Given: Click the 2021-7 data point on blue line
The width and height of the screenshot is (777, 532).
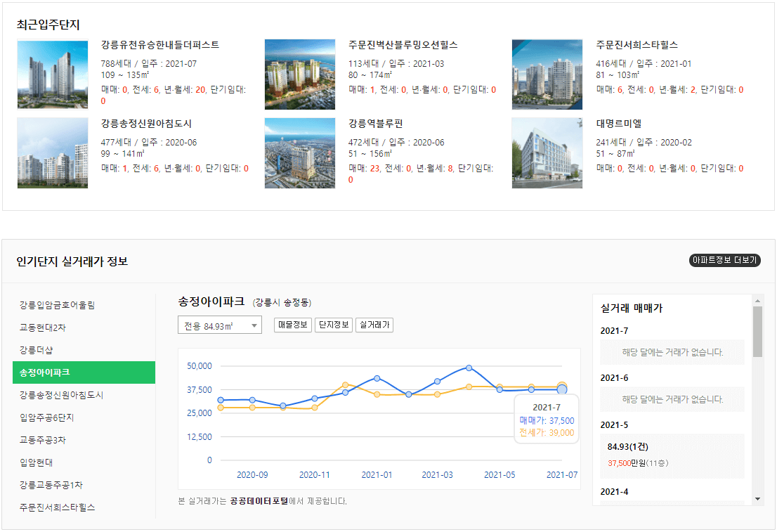Looking at the screenshot, I should pyautogui.click(x=562, y=390).
